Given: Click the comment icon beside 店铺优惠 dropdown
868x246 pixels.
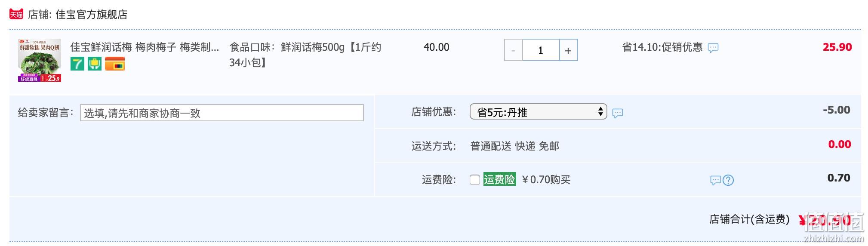Looking at the screenshot, I should click(618, 113).
